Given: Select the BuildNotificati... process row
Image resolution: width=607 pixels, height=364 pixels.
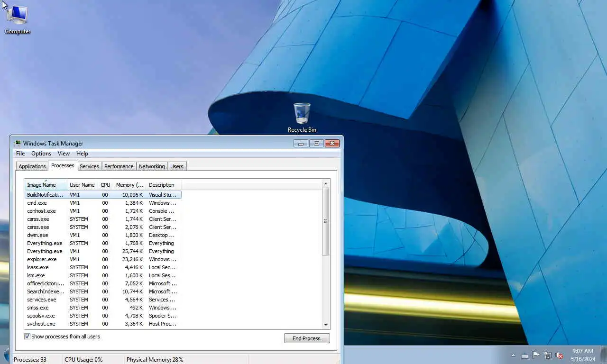Looking at the screenshot, I should 103,195.
